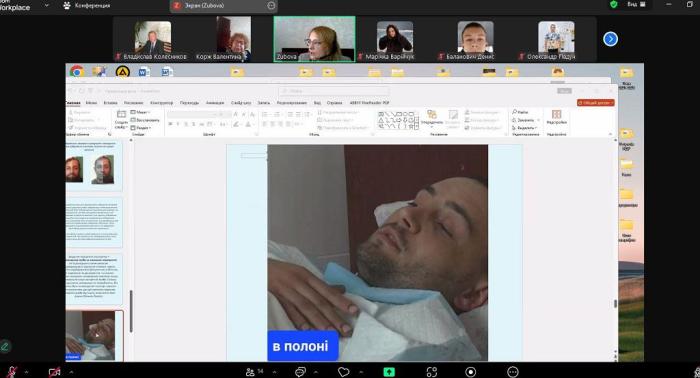Open the Анимация ribbon tab
Screen dimensions: 700x378
coord(215,103)
